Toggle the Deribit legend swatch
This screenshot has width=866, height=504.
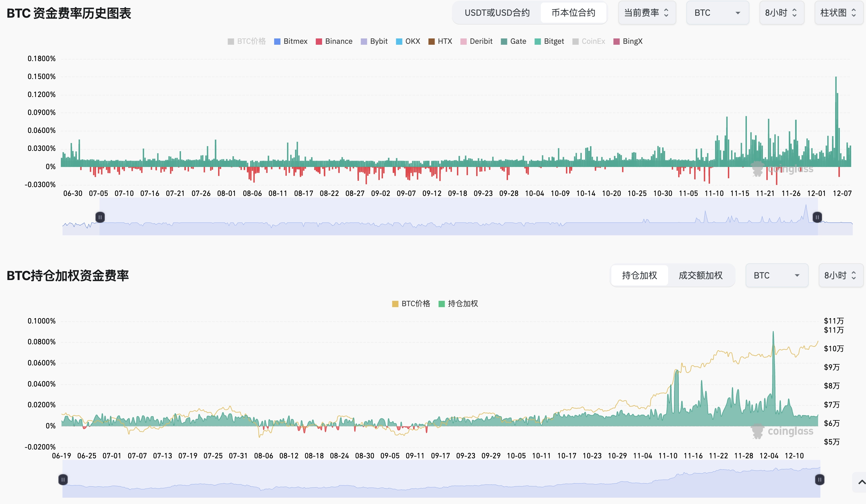click(x=463, y=42)
